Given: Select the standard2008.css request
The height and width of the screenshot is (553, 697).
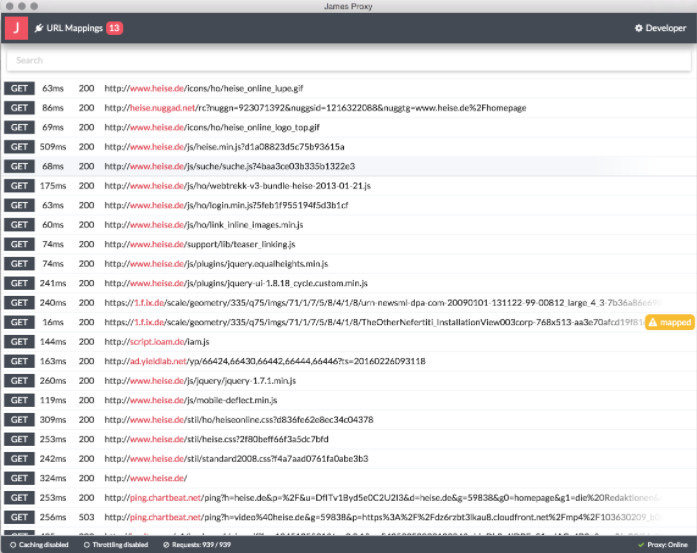Looking at the screenshot, I should 348,459.
